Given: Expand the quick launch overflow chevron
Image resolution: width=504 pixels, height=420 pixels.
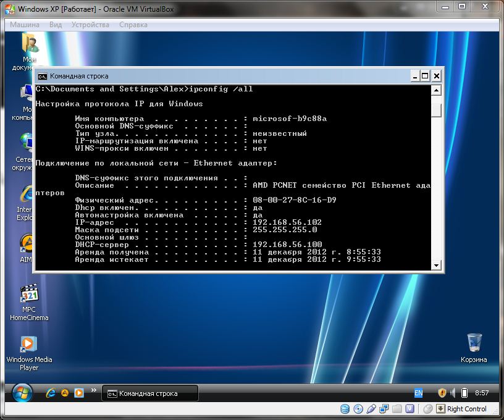Looking at the screenshot, I should pos(93,390).
